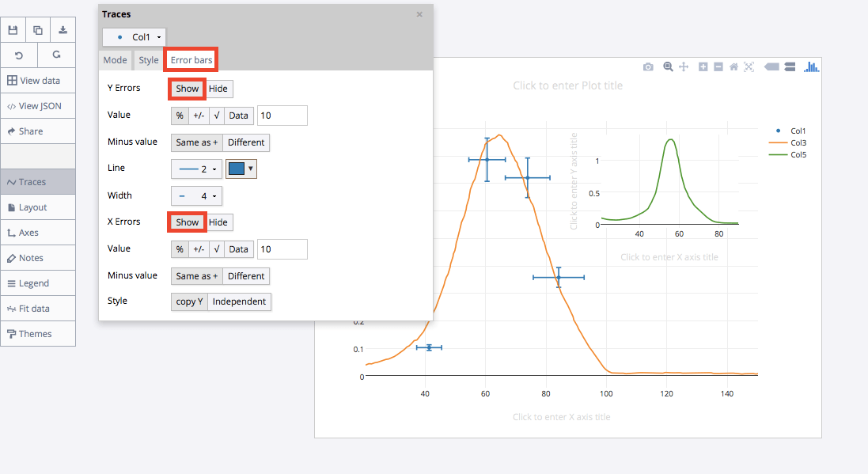Show X Errors

click(187, 222)
